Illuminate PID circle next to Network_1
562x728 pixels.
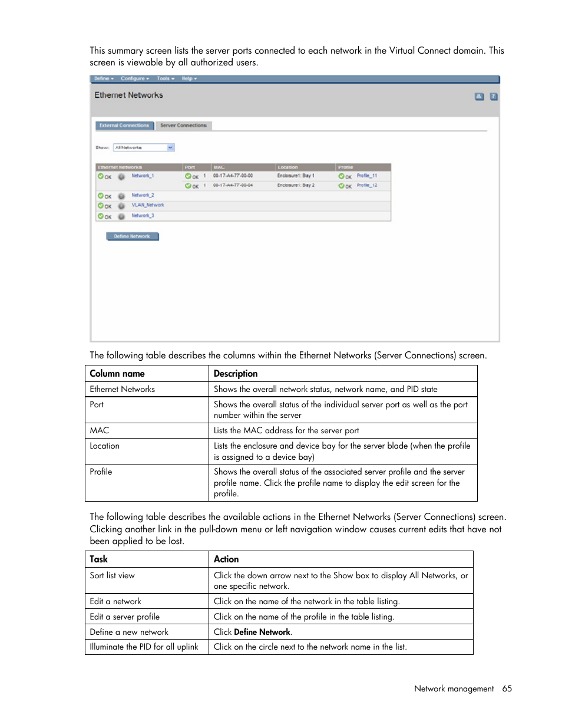click(121, 177)
